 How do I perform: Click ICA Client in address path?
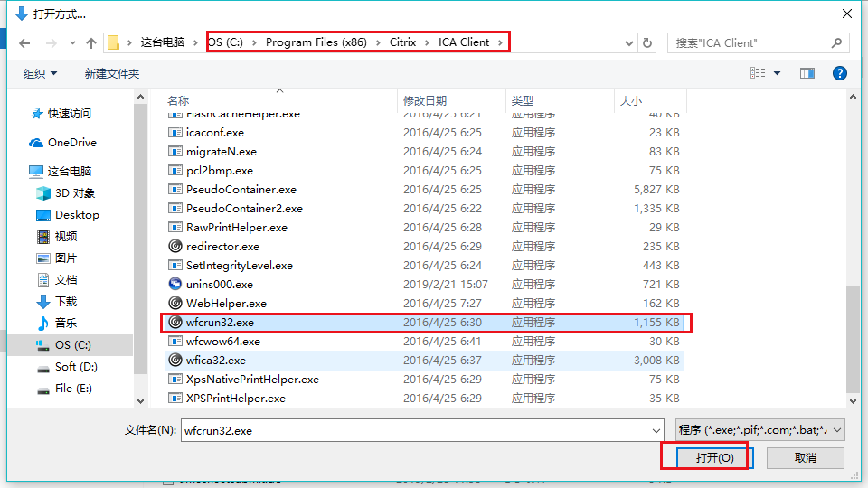[x=464, y=42]
